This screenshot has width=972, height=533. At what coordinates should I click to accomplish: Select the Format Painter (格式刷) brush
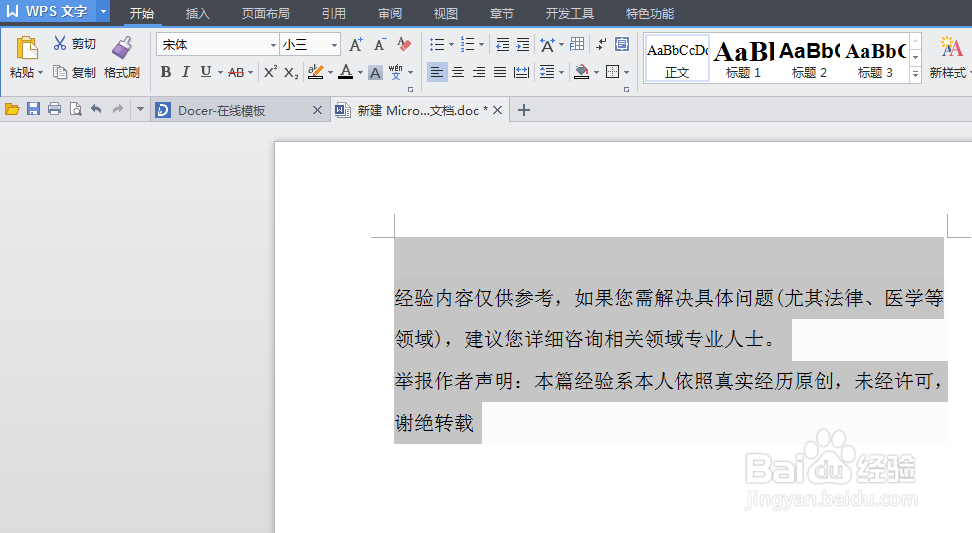(122, 47)
